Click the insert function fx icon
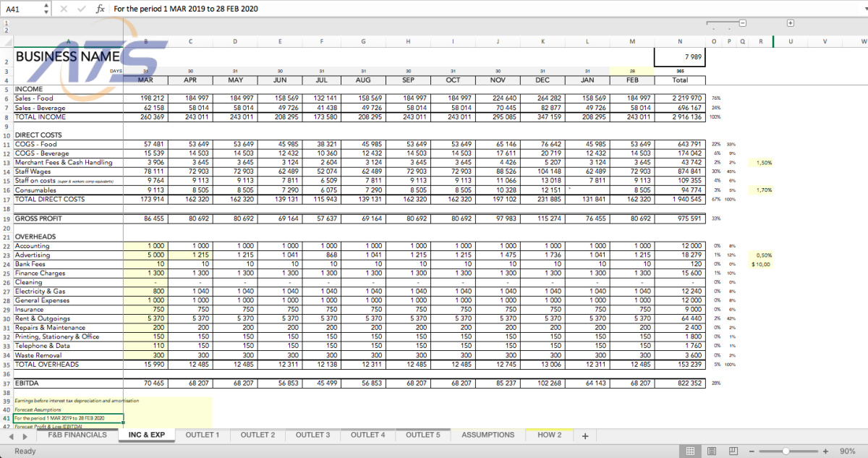 click(x=101, y=9)
